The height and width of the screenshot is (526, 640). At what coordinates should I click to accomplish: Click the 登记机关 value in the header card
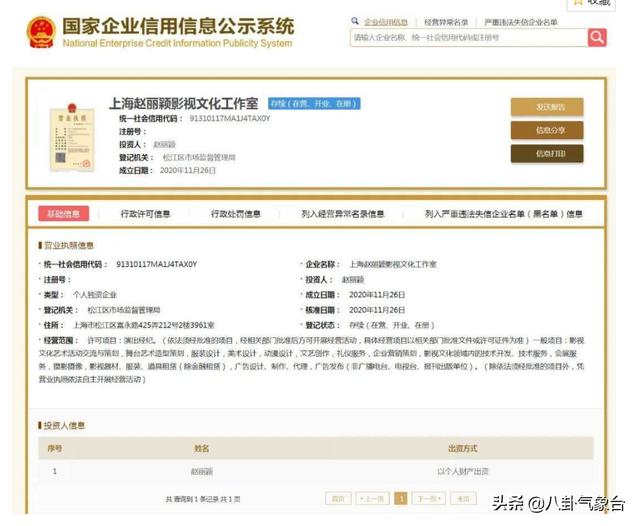pyautogui.click(x=199, y=157)
